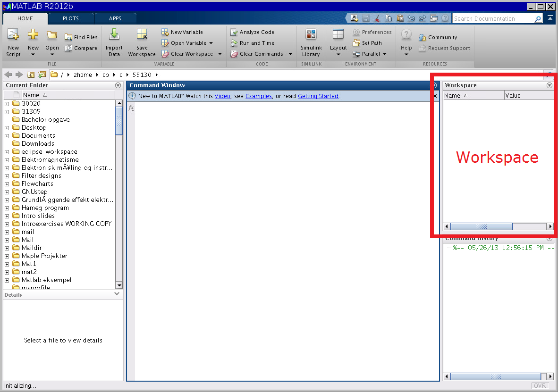Image resolution: width=558 pixels, height=392 pixels.
Task: Expand the Parallel dropdown arrow
Action: tap(385, 54)
